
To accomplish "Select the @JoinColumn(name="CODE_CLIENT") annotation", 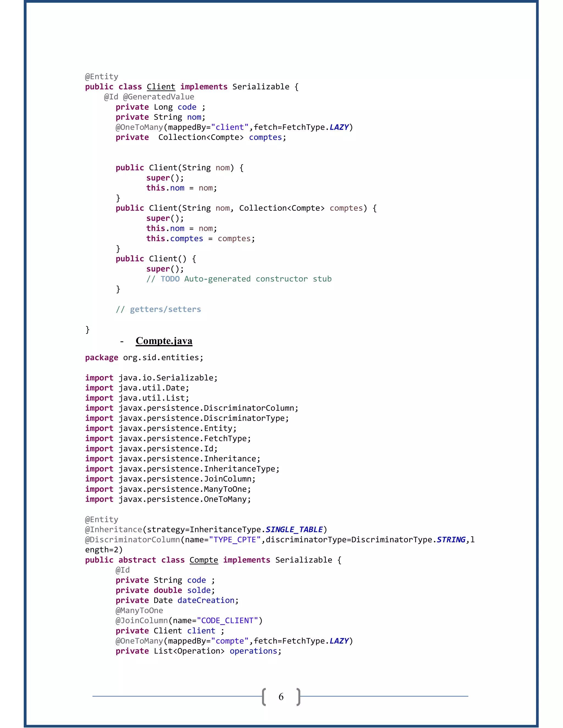I will [x=189, y=621].
